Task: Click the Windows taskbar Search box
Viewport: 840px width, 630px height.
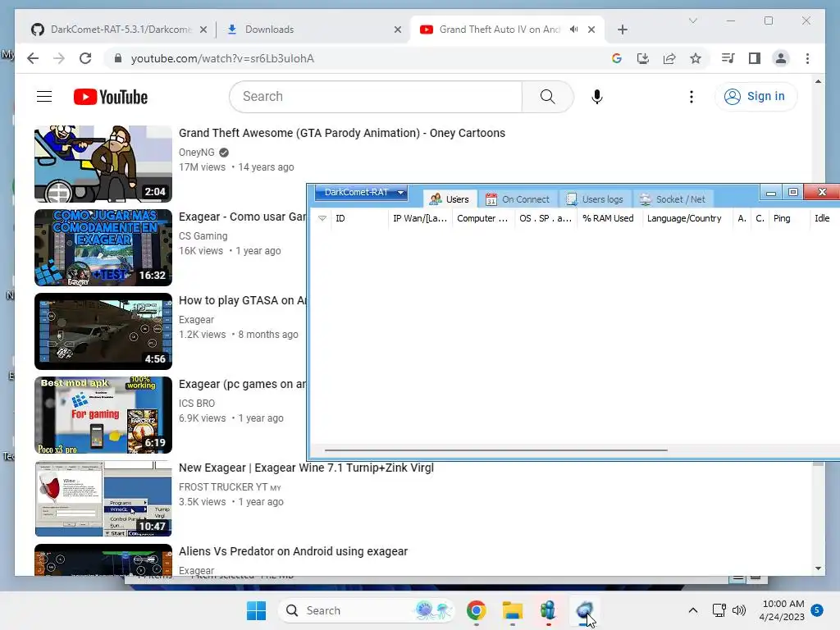Action: pyautogui.click(x=367, y=610)
